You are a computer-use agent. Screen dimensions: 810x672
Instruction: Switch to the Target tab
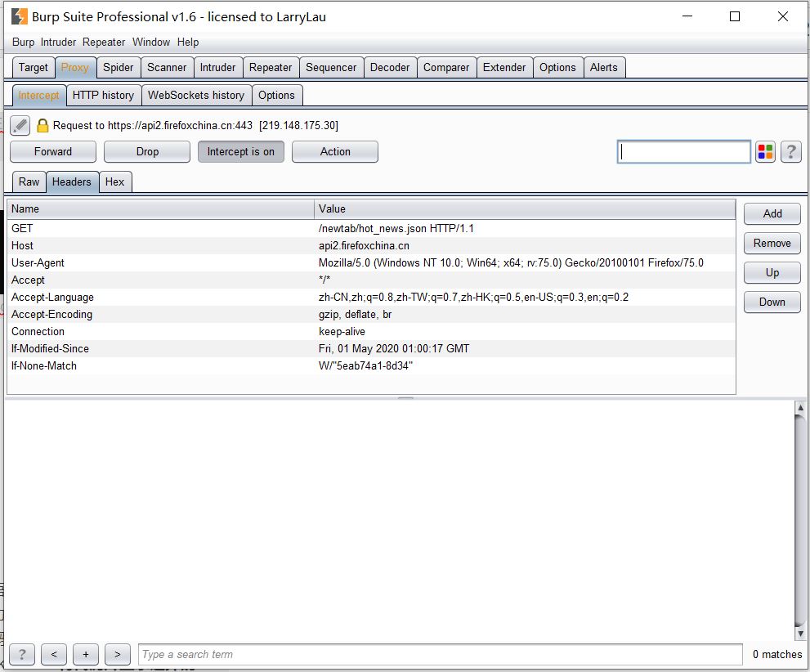point(33,68)
